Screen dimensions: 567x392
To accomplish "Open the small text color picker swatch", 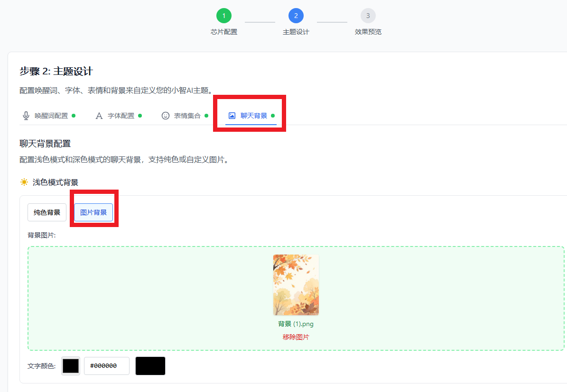I will pyautogui.click(x=71, y=366).
